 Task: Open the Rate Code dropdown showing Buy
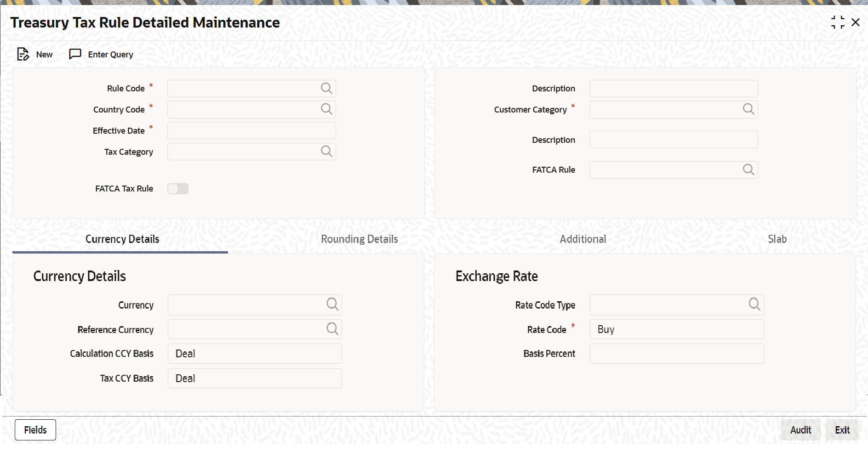point(677,329)
